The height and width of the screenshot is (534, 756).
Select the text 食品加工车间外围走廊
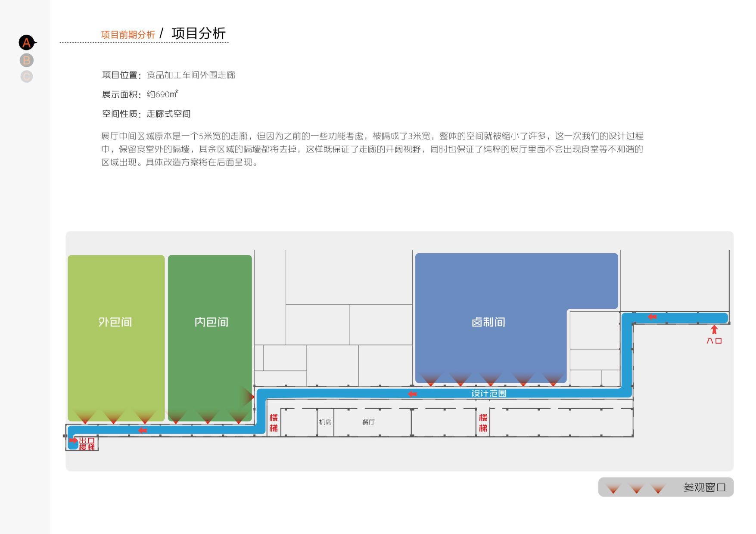(191, 75)
